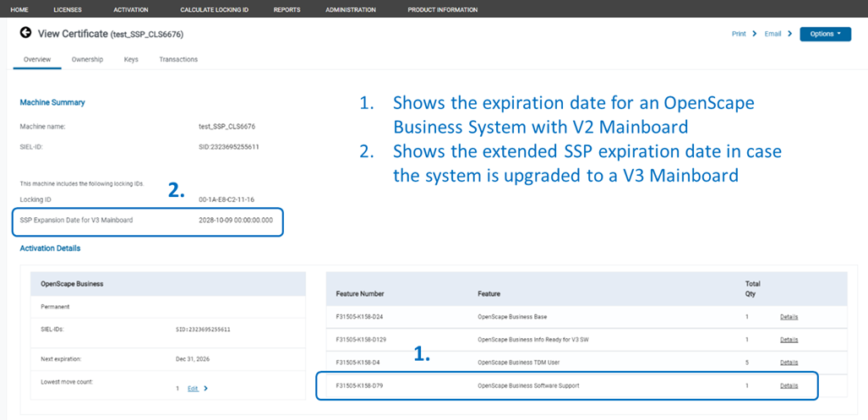Image resolution: width=868 pixels, height=420 pixels.
Task: Open CALCULATE LOCKING ID menu
Action: (214, 9)
